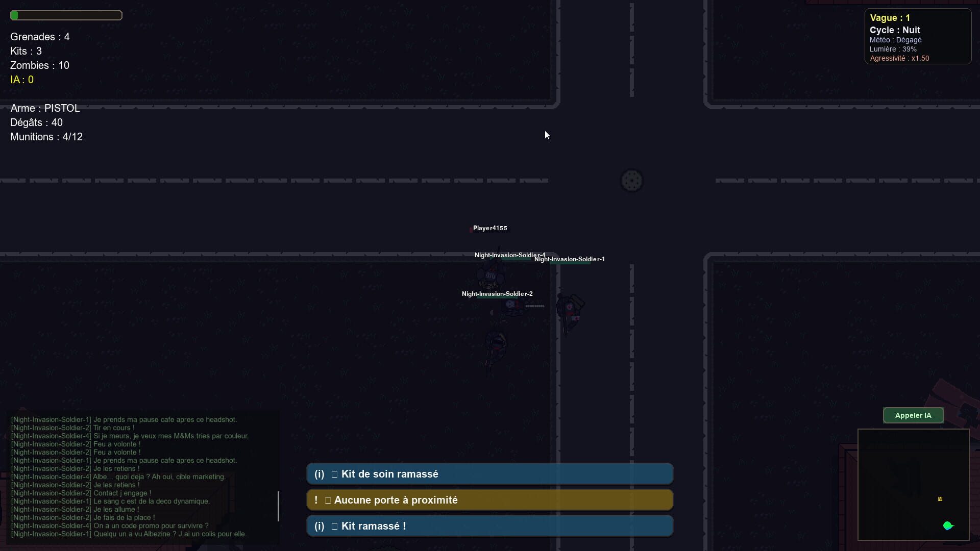Click the exclamation icon on the door warning banner
The width and height of the screenshot is (980, 551).
[x=316, y=500]
